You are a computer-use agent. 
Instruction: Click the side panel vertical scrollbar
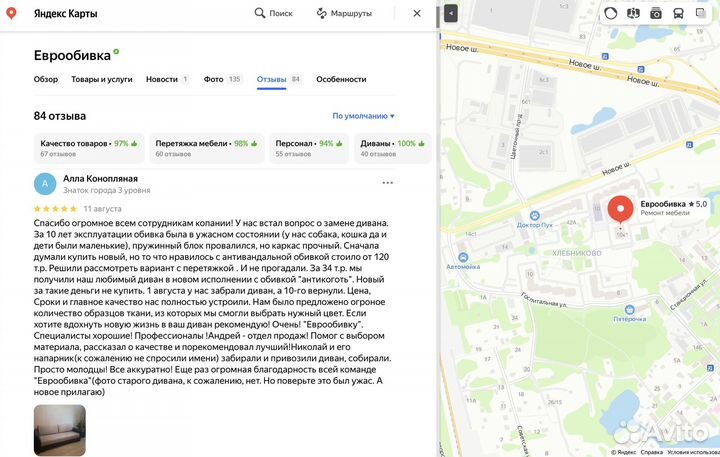[x=438, y=16]
